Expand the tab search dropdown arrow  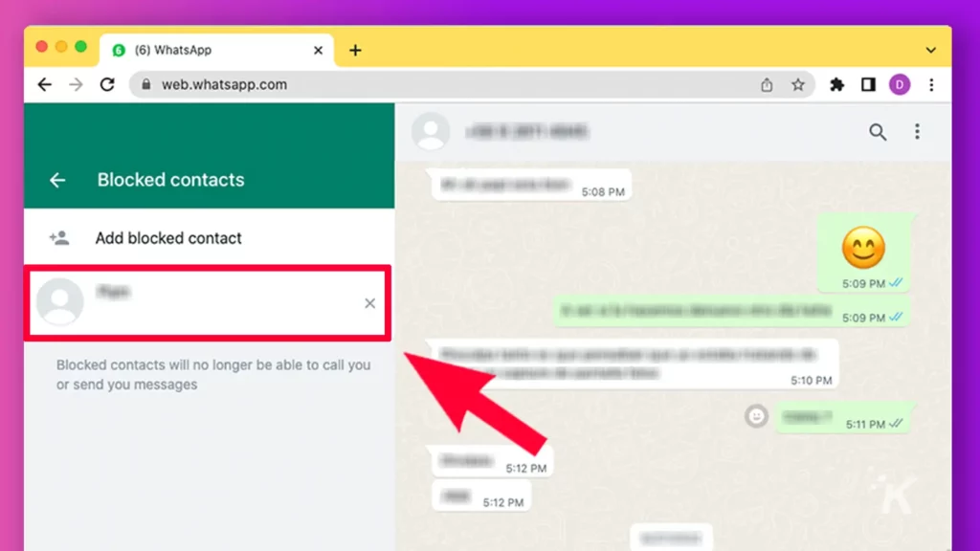[930, 50]
